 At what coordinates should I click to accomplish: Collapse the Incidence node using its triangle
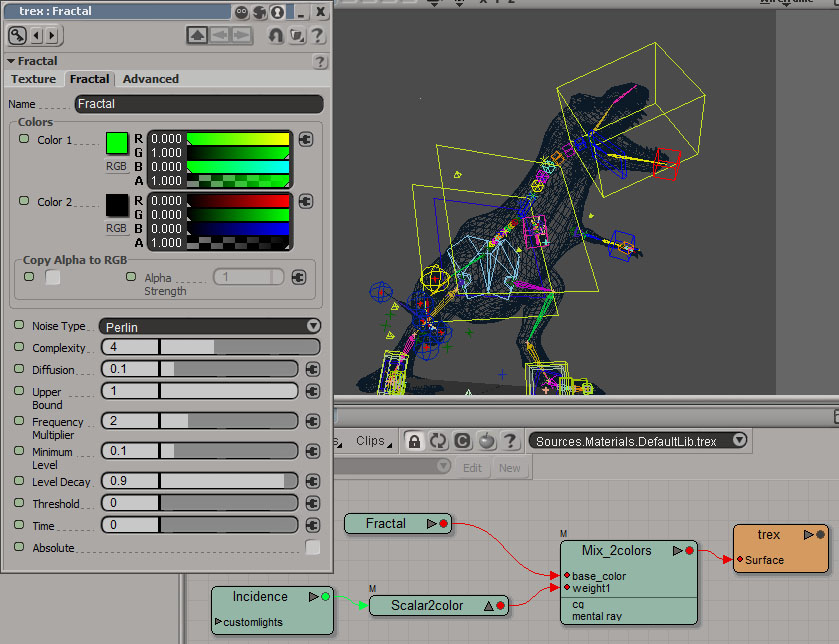click(x=314, y=596)
